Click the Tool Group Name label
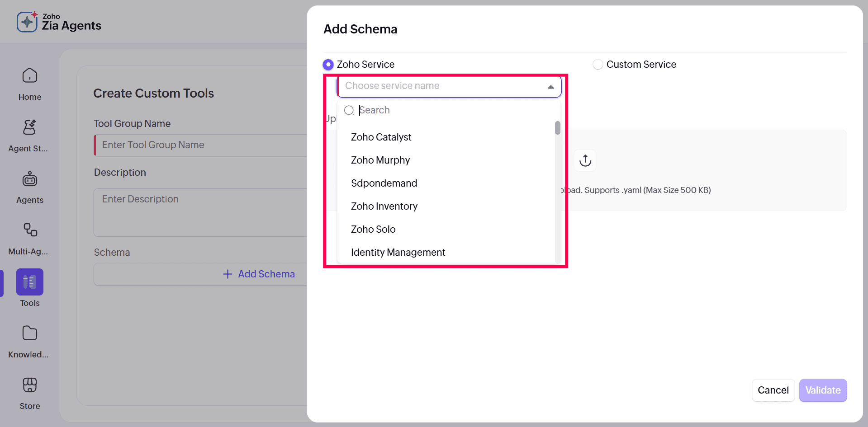This screenshot has height=427, width=868. tap(132, 124)
